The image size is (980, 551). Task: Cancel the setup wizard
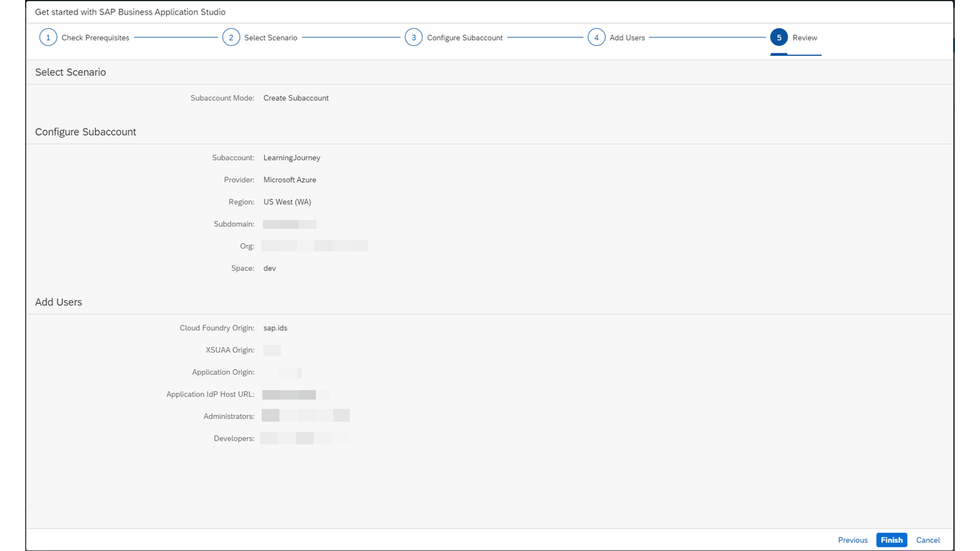tap(928, 540)
